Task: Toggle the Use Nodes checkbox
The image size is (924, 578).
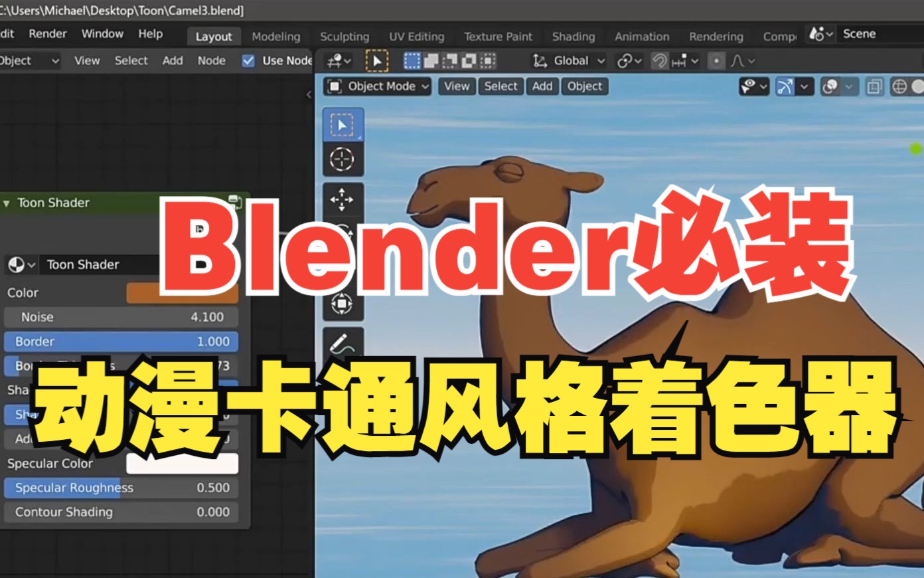Action: coord(248,61)
